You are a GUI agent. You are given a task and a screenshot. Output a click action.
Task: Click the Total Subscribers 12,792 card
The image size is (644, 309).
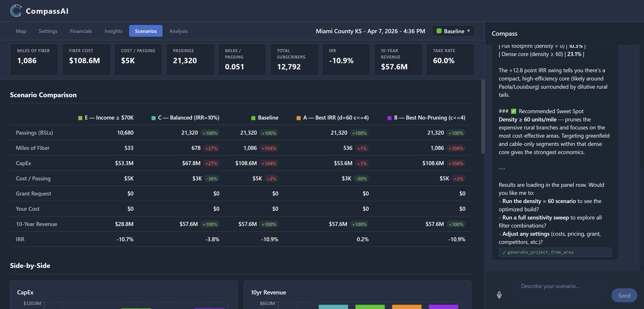pos(294,60)
